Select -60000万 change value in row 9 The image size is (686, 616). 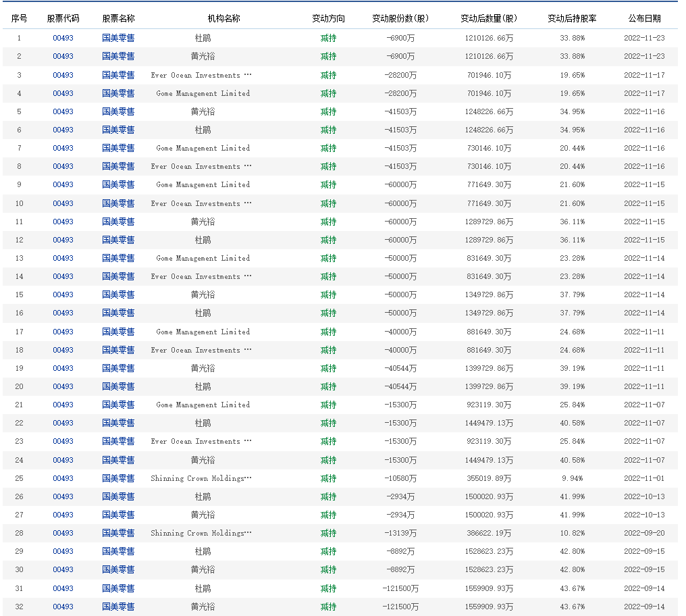[400, 185]
